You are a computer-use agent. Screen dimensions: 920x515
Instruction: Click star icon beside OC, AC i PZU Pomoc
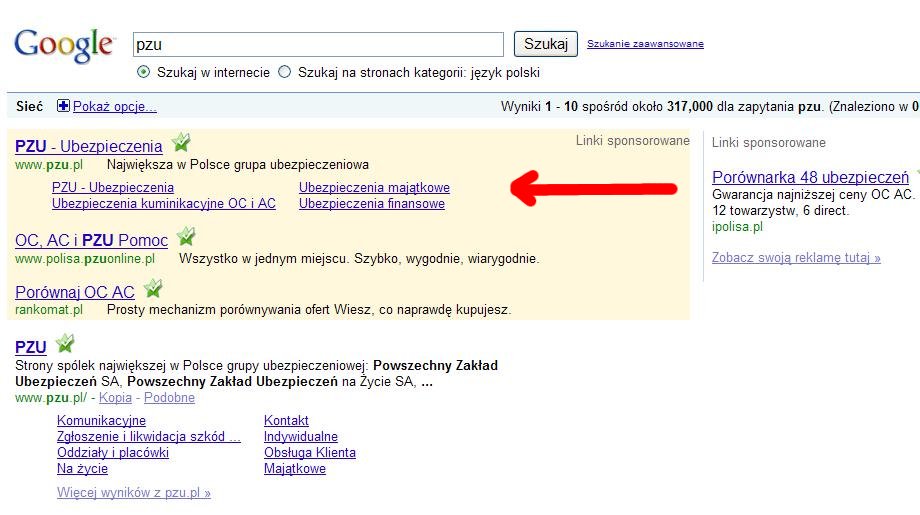click(x=186, y=236)
